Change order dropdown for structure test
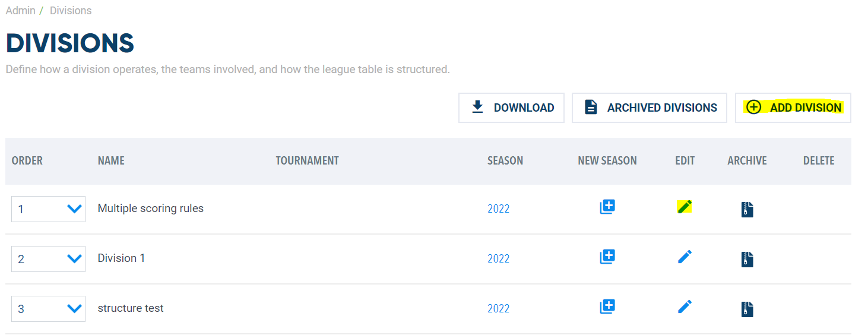Viewport: 868px width, 335px height. [48, 309]
